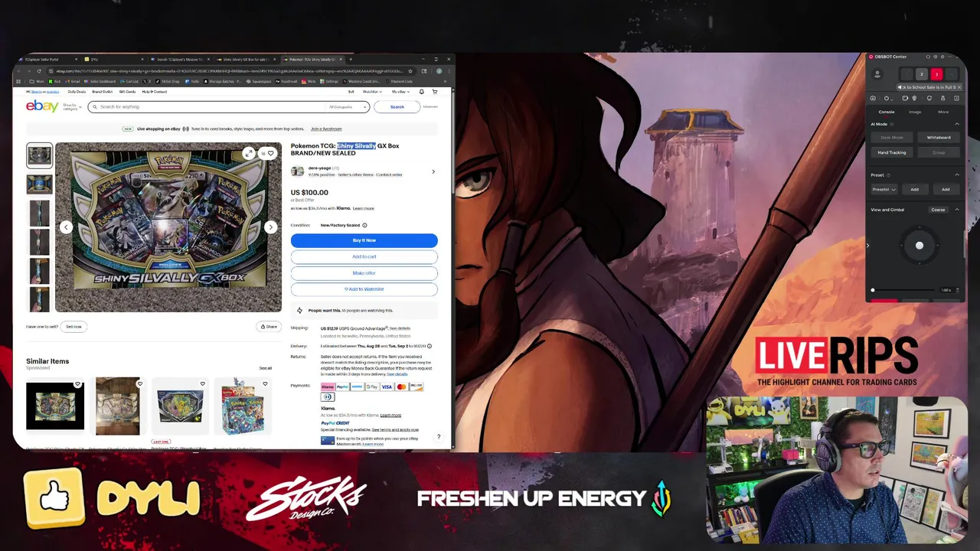Collapse the View and Gimbal section

956,210
